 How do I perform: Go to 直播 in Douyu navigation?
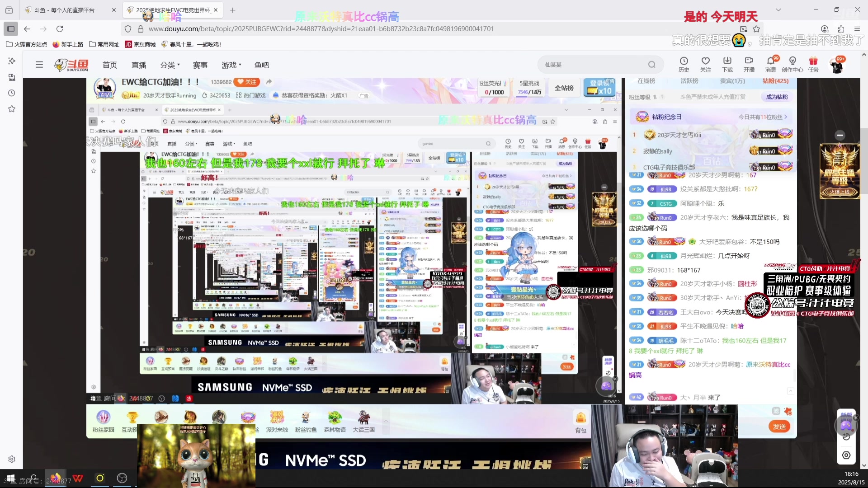(139, 65)
